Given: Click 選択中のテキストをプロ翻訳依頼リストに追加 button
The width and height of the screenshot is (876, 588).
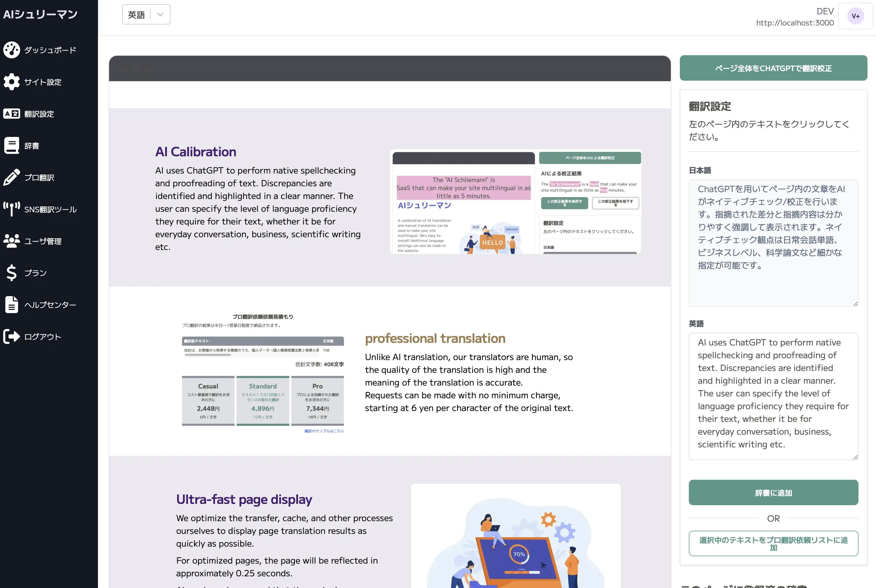Looking at the screenshot, I should [x=773, y=543].
